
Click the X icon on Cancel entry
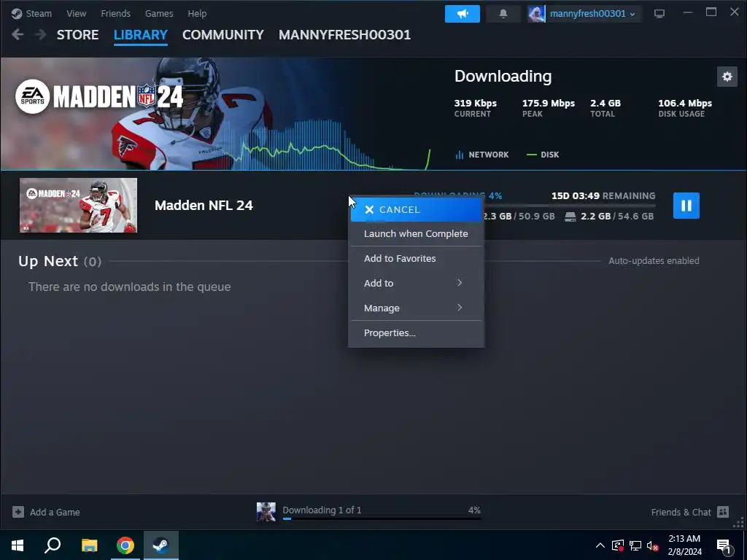369,209
